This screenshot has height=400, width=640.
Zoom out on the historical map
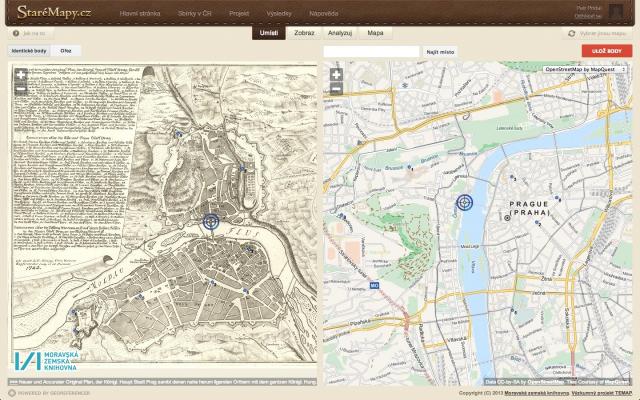coord(21,88)
